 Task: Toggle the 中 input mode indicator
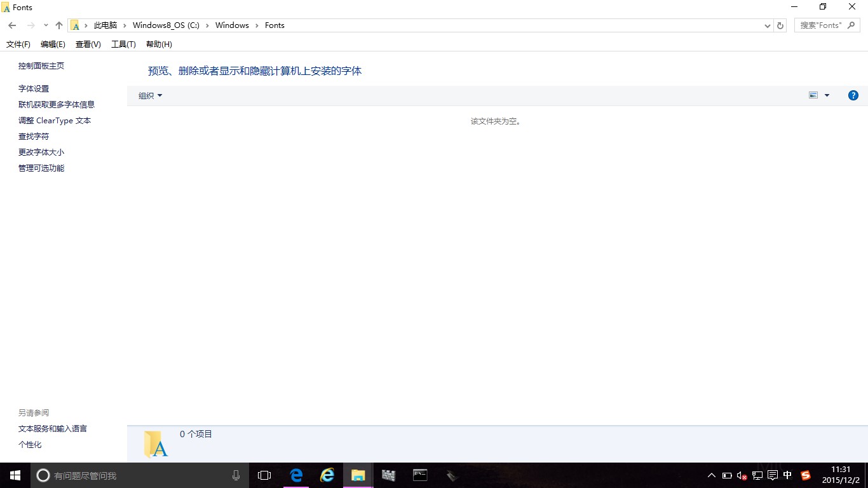pos(788,475)
